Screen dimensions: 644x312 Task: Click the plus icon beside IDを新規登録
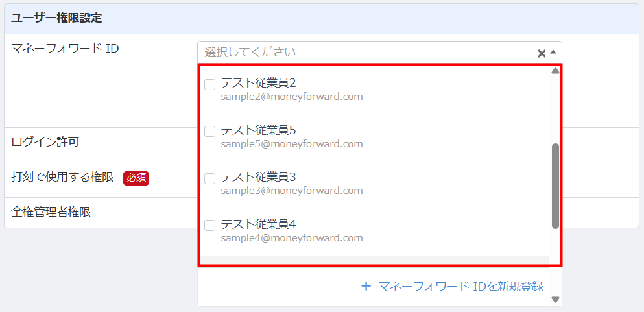[x=366, y=286]
